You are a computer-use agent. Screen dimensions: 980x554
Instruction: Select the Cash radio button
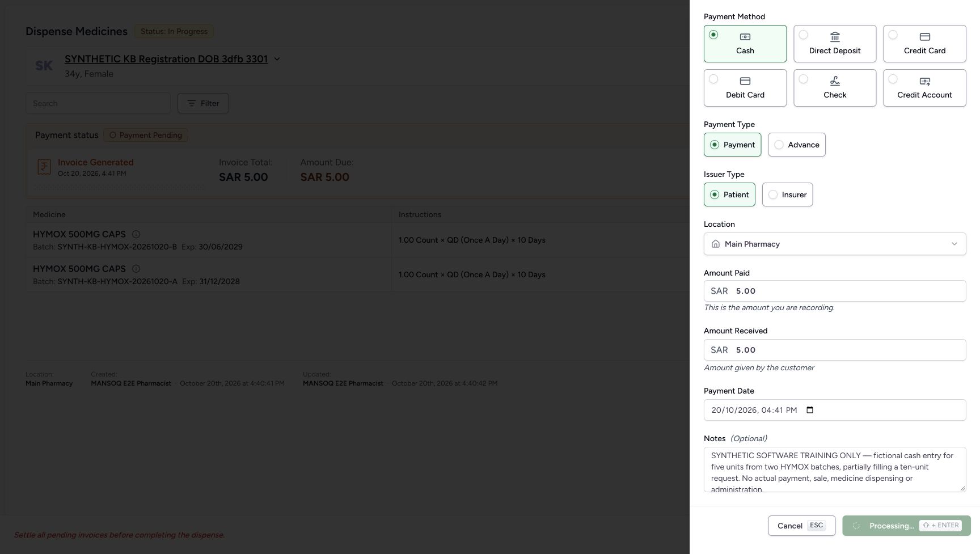tap(713, 35)
